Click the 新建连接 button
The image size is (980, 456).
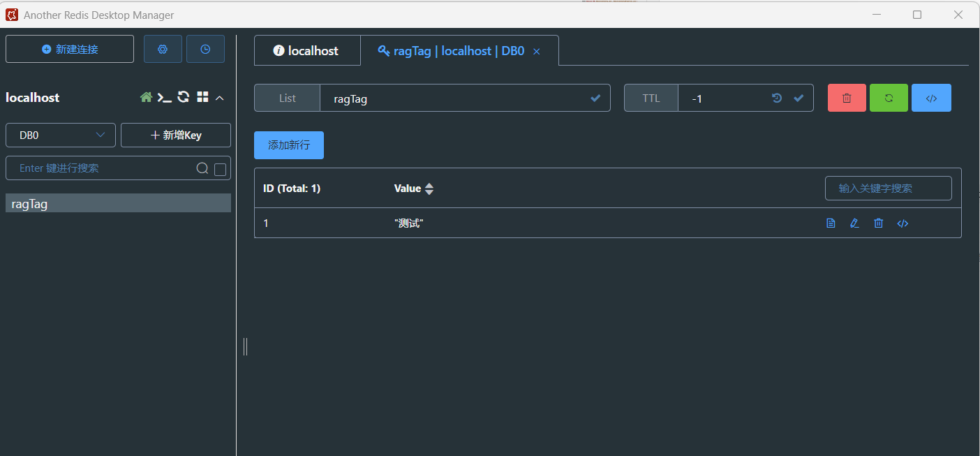click(70, 50)
